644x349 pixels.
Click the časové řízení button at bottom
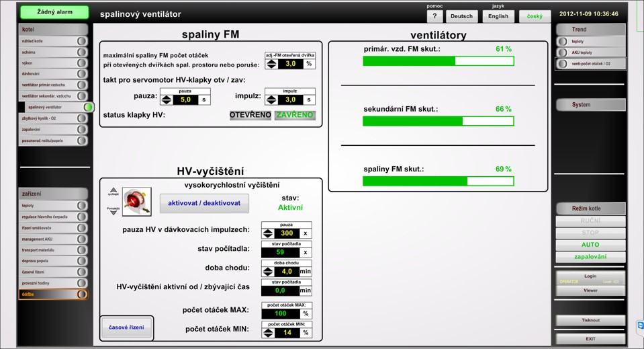pos(127,327)
